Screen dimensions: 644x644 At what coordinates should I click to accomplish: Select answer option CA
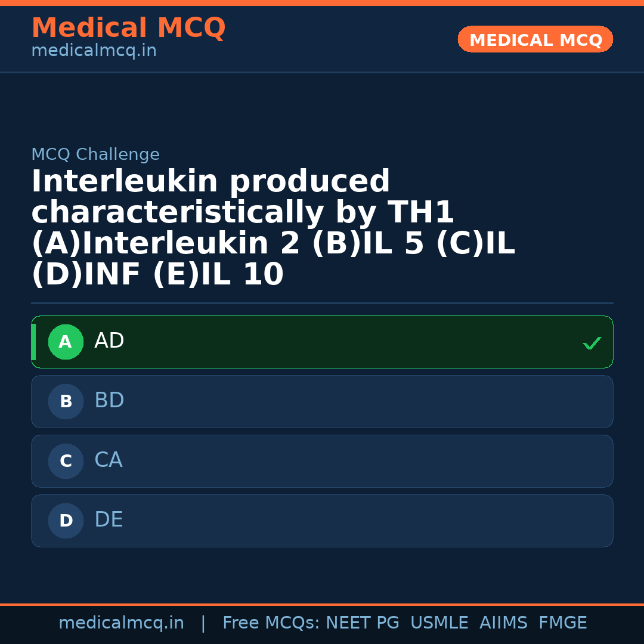tap(322, 461)
